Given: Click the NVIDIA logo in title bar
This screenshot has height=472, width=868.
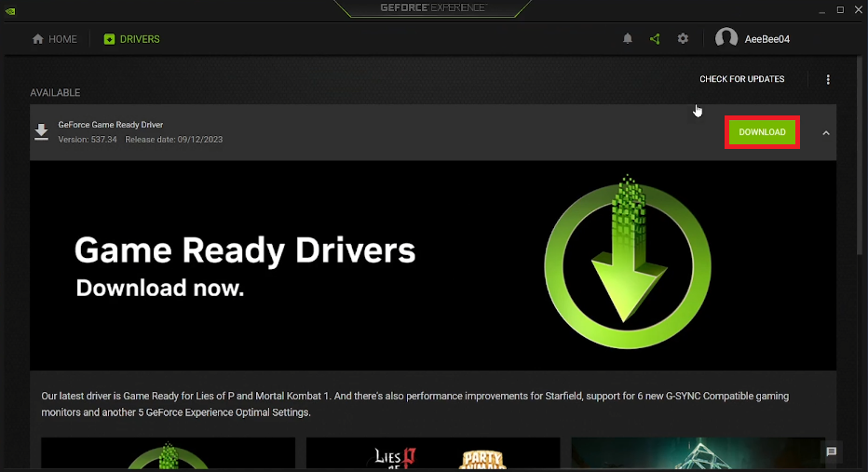Looking at the screenshot, I should tap(12, 8).
